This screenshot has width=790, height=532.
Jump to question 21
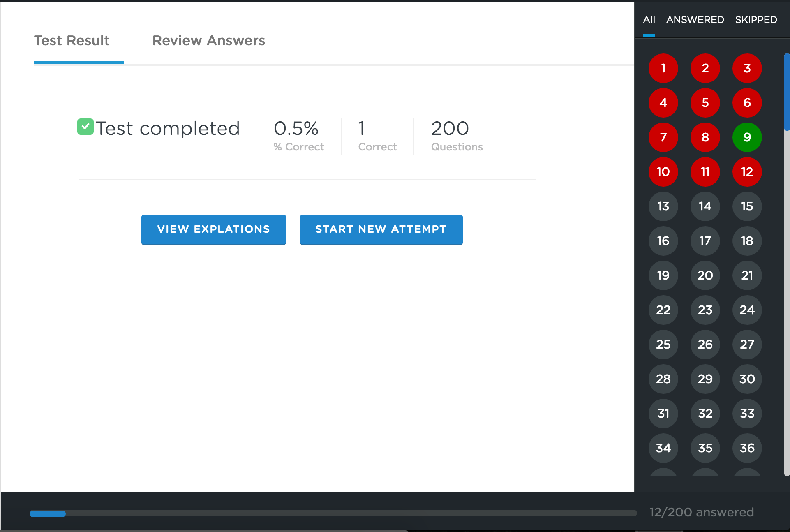[x=747, y=275]
